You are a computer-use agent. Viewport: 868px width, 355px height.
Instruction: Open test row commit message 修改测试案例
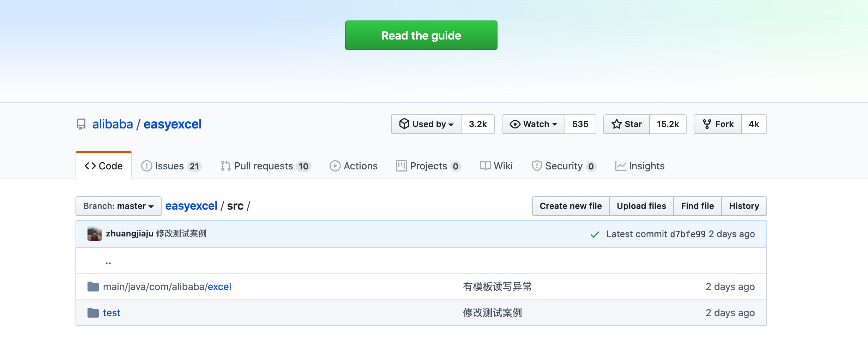click(x=493, y=313)
